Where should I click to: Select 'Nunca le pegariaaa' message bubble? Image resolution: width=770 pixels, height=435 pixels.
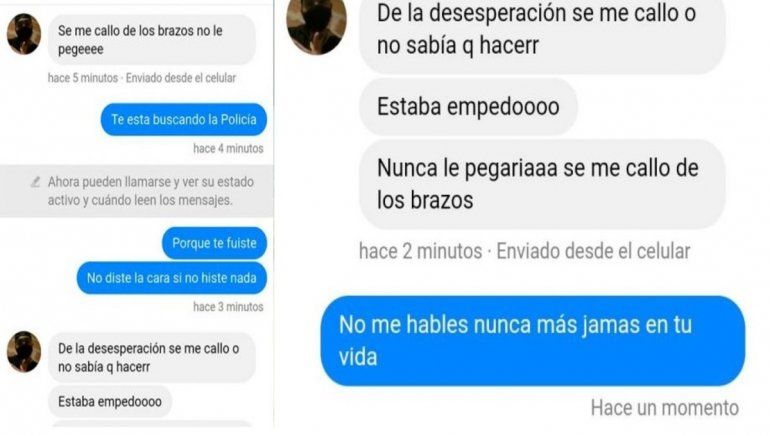pyautogui.click(x=543, y=184)
